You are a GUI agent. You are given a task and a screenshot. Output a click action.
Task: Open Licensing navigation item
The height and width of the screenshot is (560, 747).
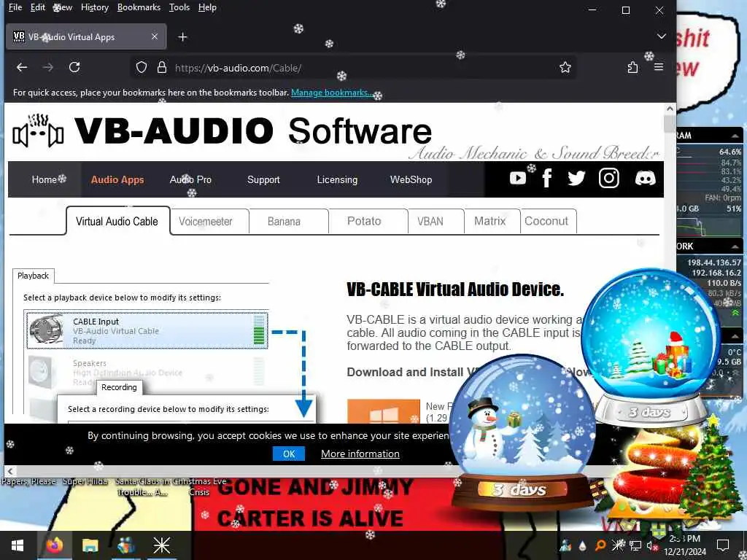click(x=337, y=179)
